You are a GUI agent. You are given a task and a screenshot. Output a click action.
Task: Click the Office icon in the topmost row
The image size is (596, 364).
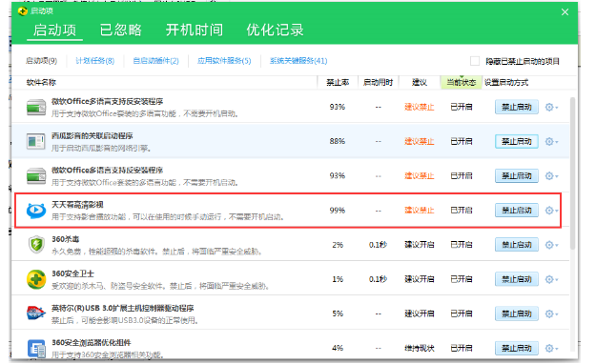point(36,108)
